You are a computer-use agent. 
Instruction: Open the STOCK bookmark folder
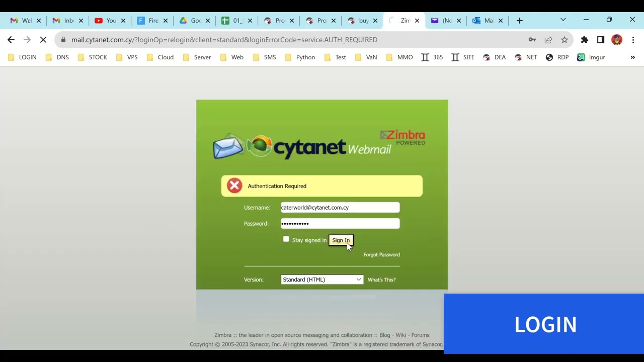(x=92, y=57)
